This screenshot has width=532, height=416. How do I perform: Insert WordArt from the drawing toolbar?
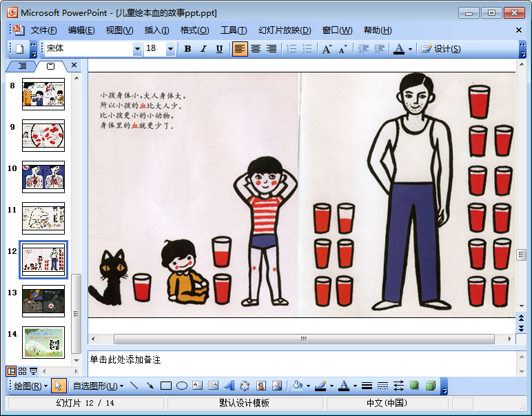[x=229, y=386]
